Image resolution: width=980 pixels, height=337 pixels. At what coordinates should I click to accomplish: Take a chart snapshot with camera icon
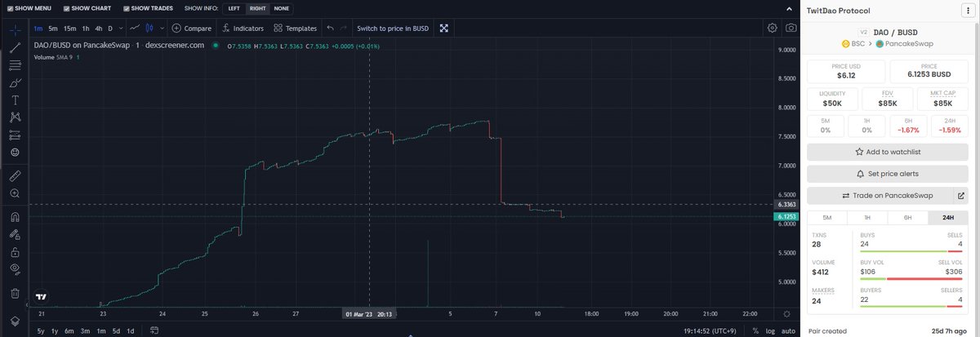(791, 28)
